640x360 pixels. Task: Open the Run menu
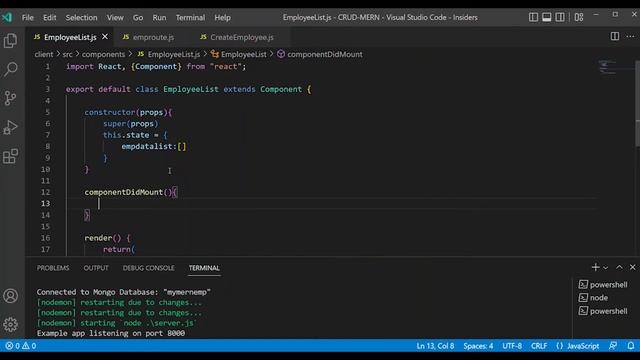159,18
